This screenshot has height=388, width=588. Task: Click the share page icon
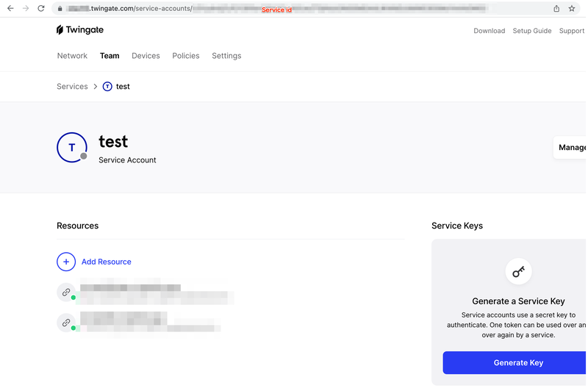(556, 8)
